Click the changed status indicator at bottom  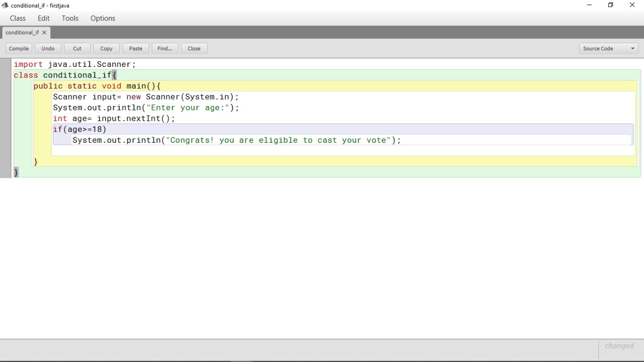click(619, 345)
